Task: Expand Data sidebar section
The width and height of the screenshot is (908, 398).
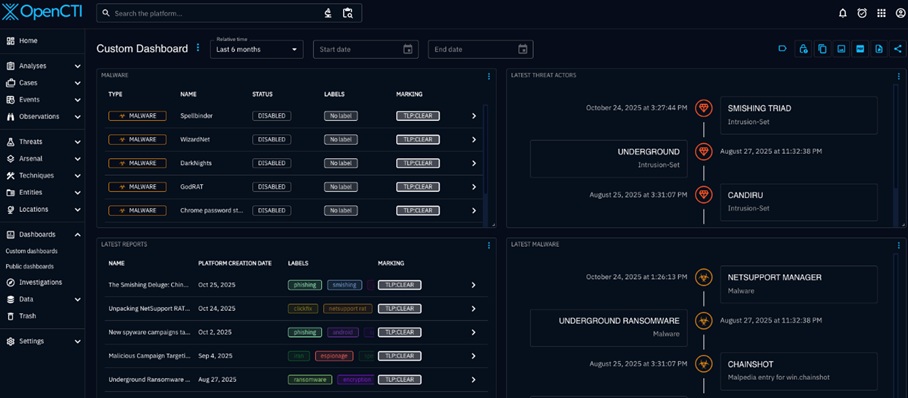Action: [78, 300]
